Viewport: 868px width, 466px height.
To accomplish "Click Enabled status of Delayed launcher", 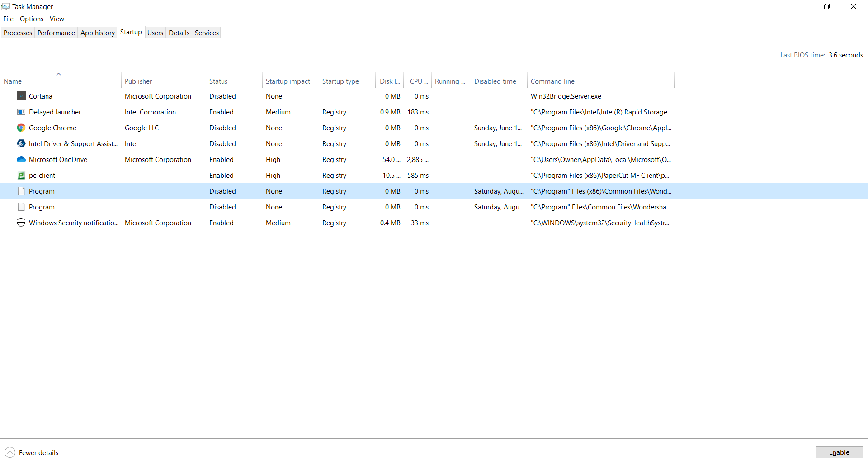I will pos(222,112).
